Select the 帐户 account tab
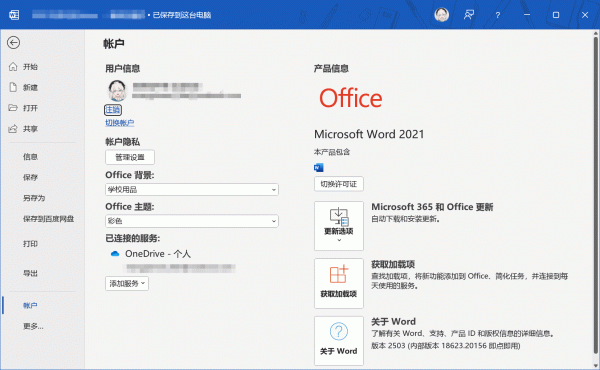 click(x=30, y=305)
